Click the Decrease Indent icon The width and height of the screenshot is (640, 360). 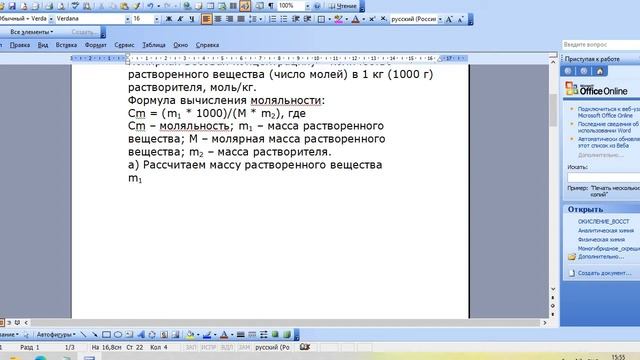296,19
